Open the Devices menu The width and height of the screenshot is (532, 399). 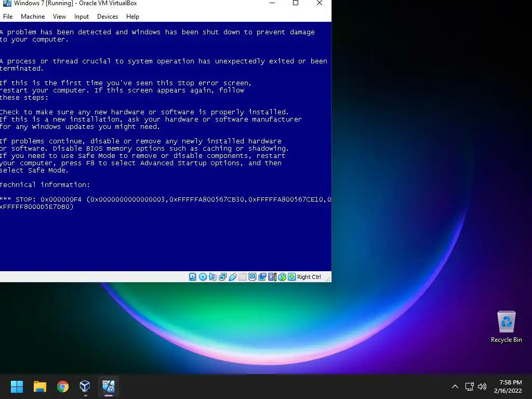[108, 16]
